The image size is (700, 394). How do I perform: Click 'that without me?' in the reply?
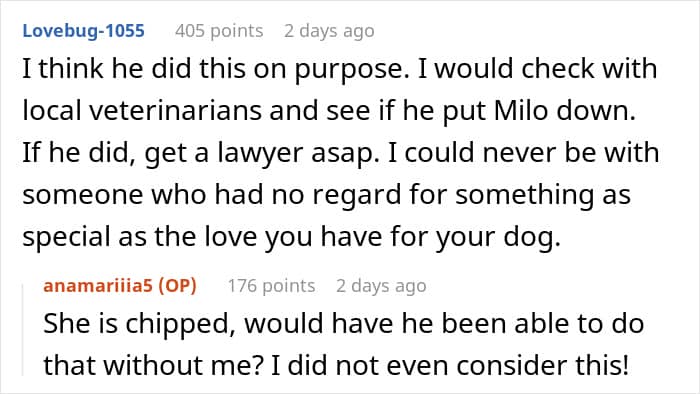pyautogui.click(x=154, y=365)
